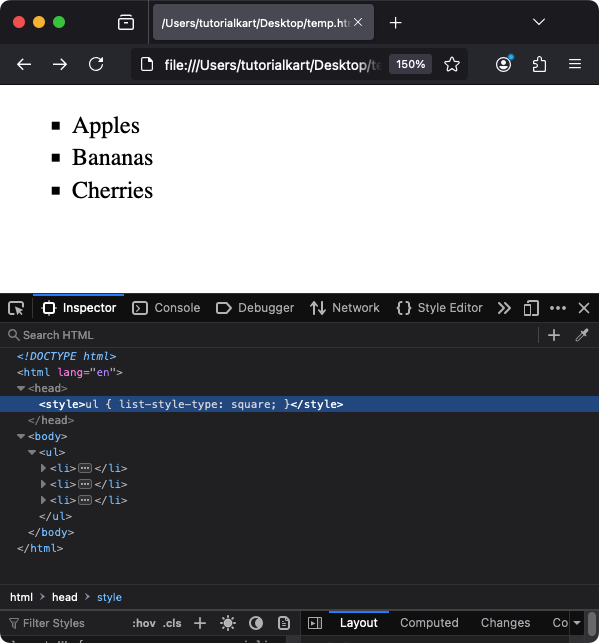This screenshot has width=599, height=643.
Task: Switch to the Style Editor tab
Action: 440,308
